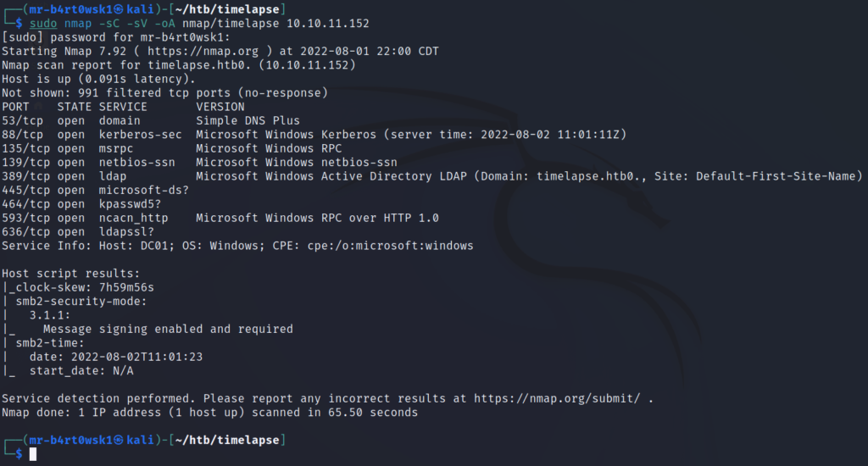
Task: Click the smb2-time date value
Action: (x=136, y=357)
